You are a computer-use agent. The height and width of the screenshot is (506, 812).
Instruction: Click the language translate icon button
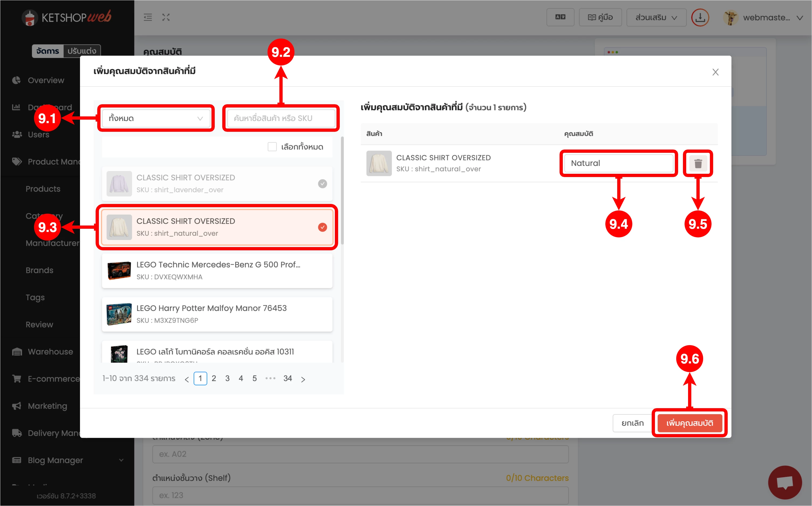coord(560,18)
